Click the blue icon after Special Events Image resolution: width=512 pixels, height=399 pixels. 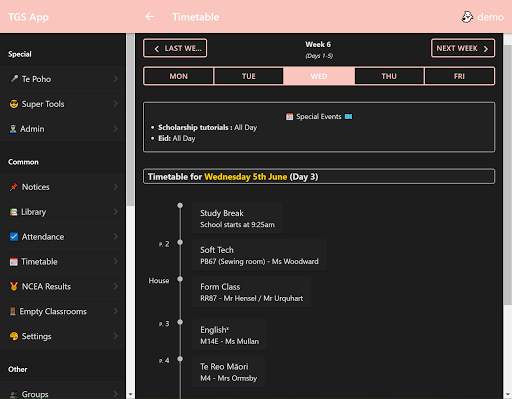click(348, 116)
